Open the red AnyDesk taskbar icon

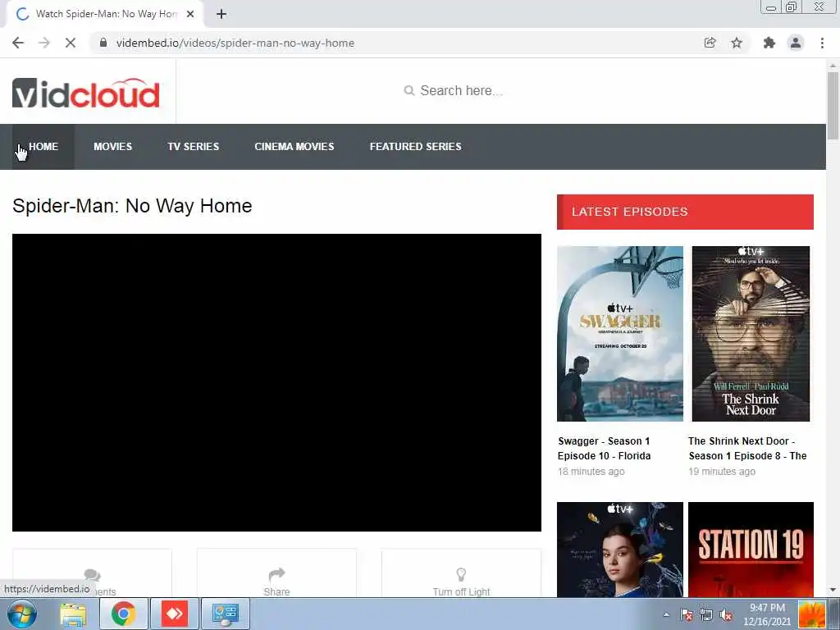point(174,614)
